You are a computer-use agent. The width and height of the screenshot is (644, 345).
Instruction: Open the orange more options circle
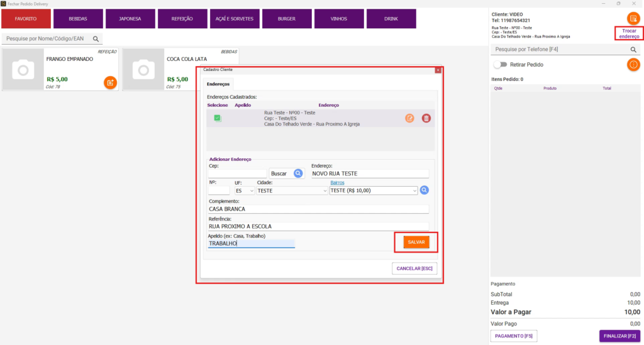(x=633, y=64)
